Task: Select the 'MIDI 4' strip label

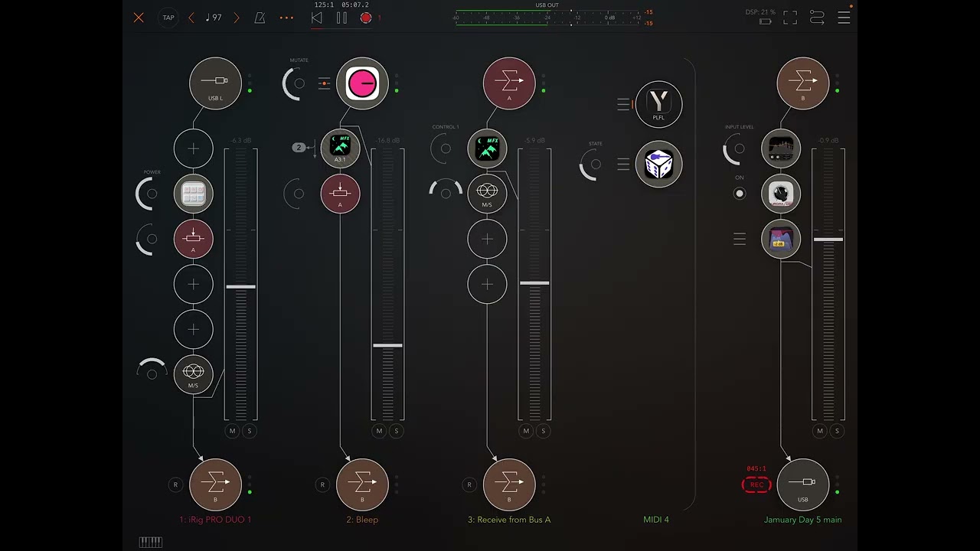Action: coord(656,520)
